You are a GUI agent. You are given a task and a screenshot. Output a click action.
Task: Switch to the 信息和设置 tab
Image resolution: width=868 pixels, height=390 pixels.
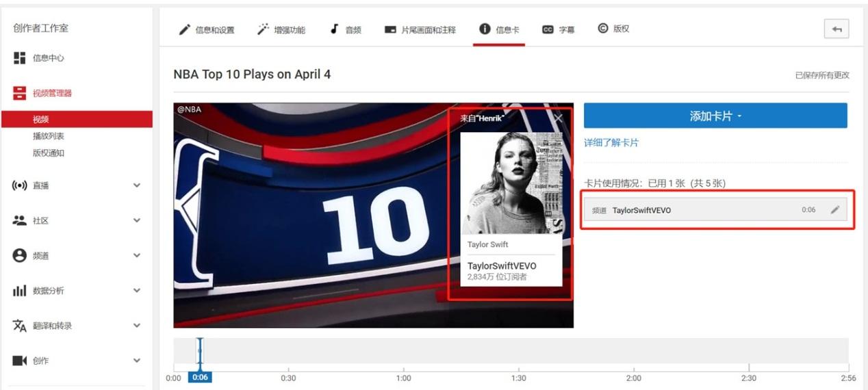(x=207, y=29)
